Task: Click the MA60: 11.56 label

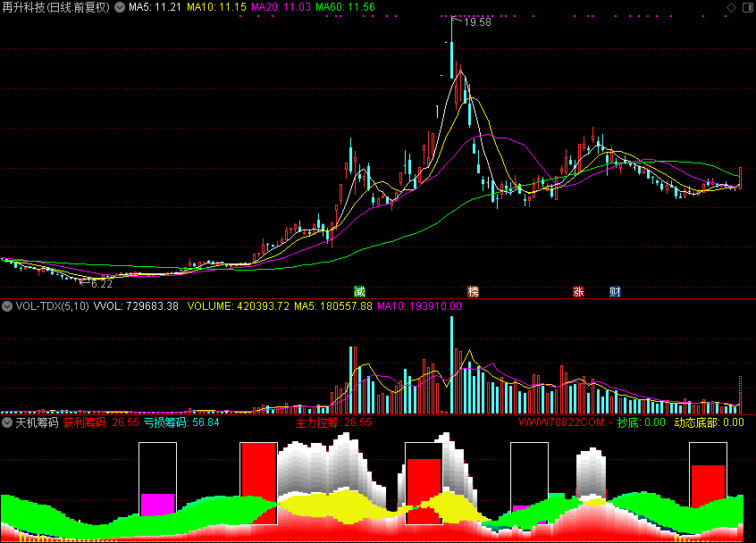Action: (x=345, y=7)
